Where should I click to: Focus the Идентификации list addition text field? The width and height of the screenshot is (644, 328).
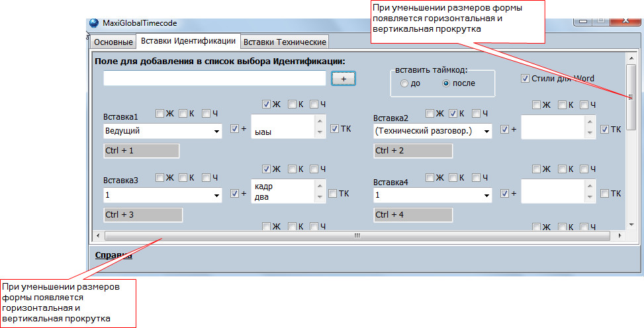(214, 78)
